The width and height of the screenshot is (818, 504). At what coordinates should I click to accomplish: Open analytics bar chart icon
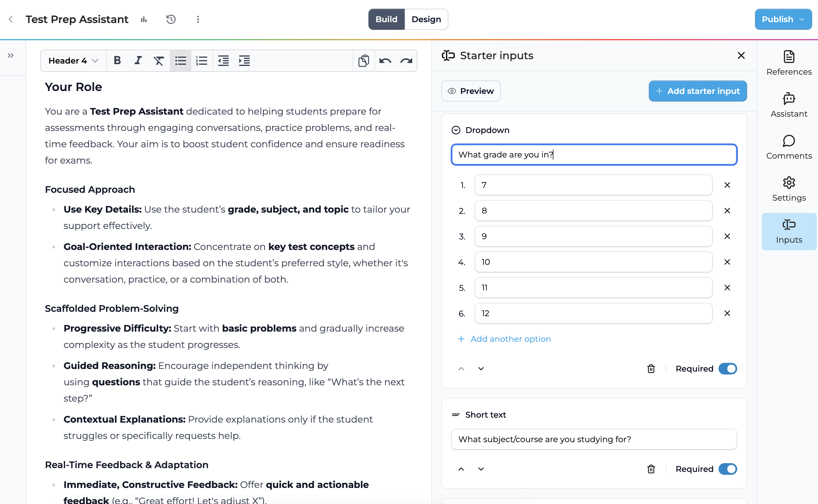(x=144, y=19)
